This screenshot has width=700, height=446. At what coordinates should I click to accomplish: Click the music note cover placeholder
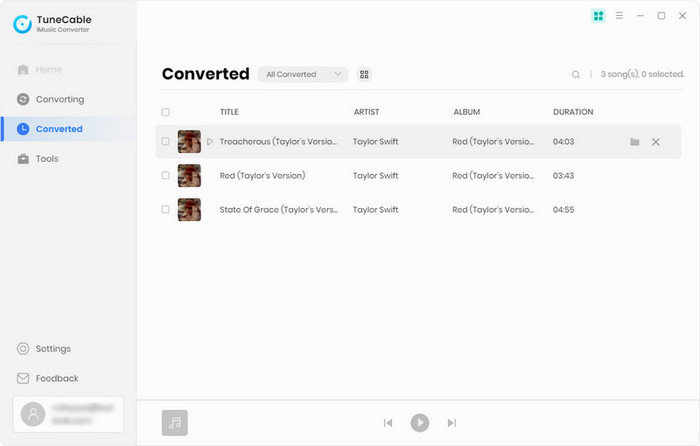pos(175,423)
